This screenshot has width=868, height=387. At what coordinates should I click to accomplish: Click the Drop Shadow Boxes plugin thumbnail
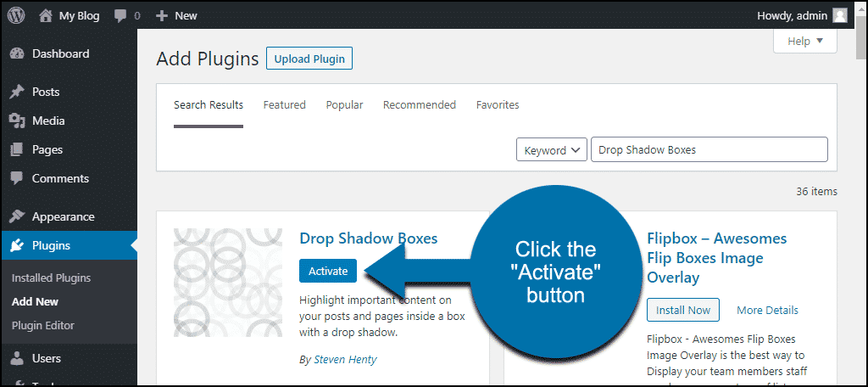(x=228, y=283)
